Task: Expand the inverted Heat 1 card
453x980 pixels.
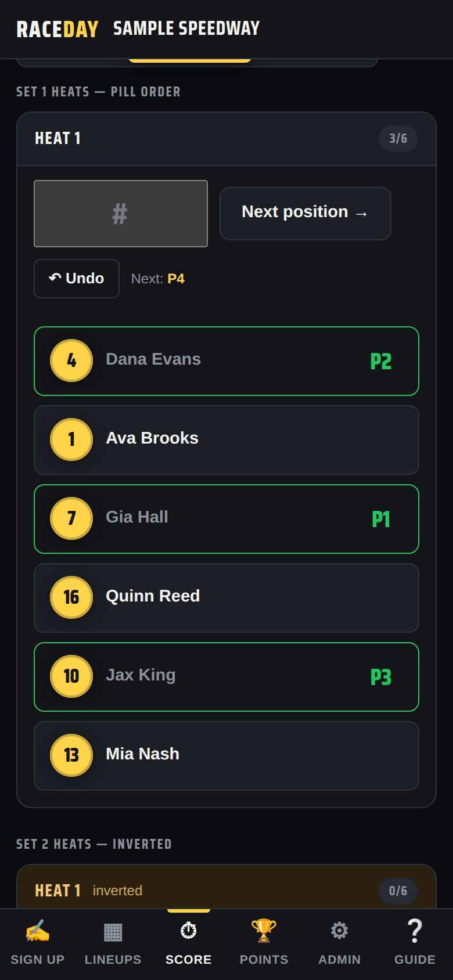Action: 227,889
